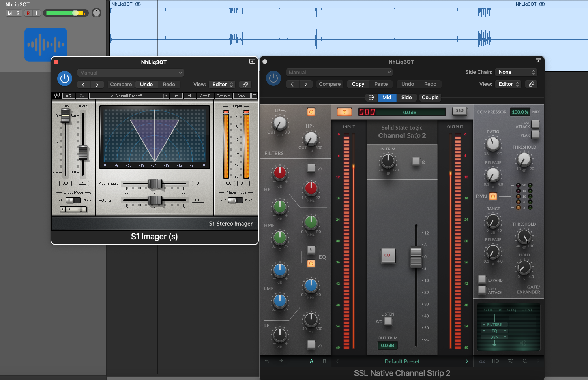588x380 pixels.
Task: Click Paste in SSL Channel Strip header
Action: pyautogui.click(x=381, y=84)
